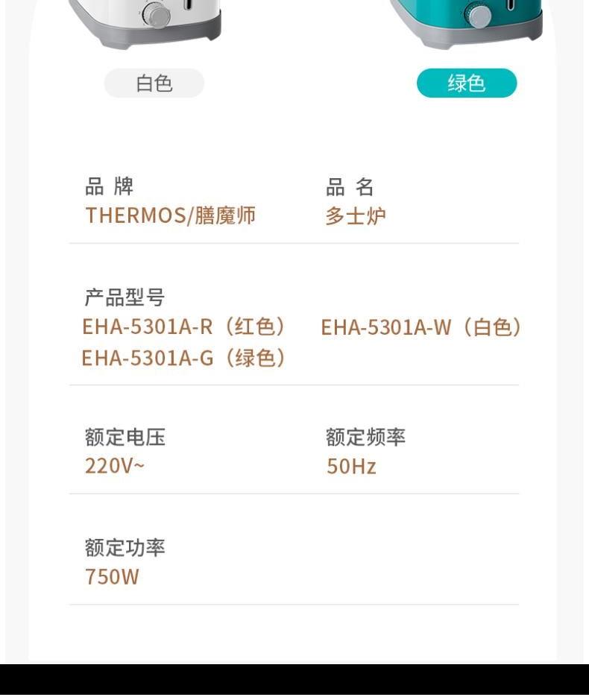This screenshot has width=589, height=700.
Task: Click the 额定频率 label
Action: [365, 437]
